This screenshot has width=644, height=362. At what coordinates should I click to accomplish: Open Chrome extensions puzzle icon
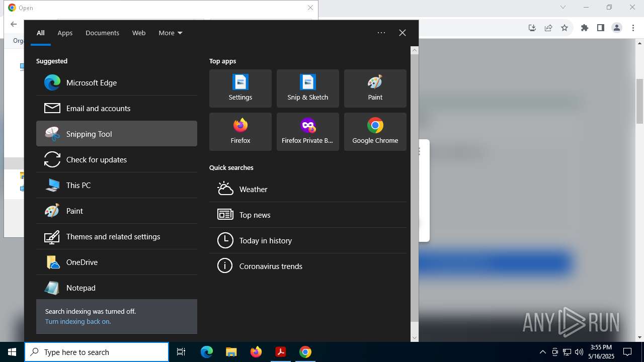584,28
